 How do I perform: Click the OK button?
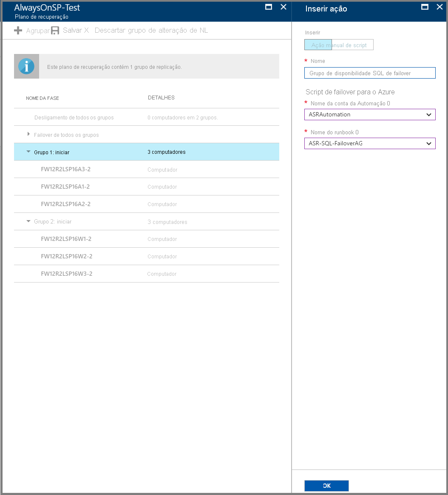(326, 486)
